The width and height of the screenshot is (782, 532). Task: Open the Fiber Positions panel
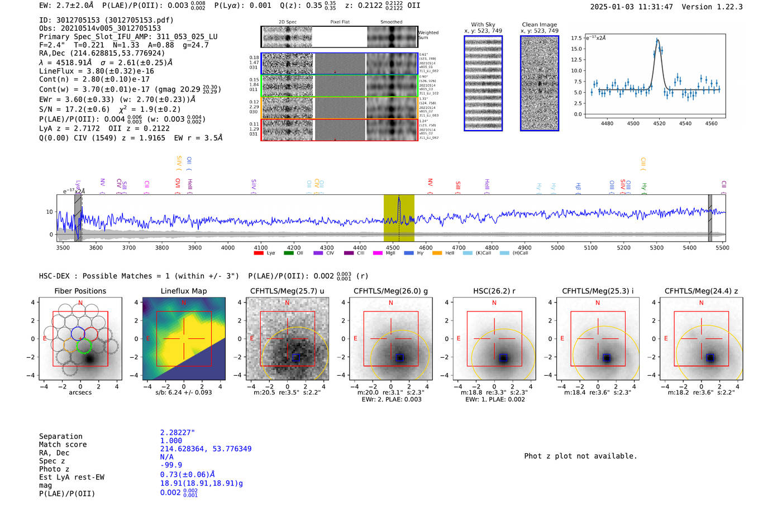coord(80,338)
